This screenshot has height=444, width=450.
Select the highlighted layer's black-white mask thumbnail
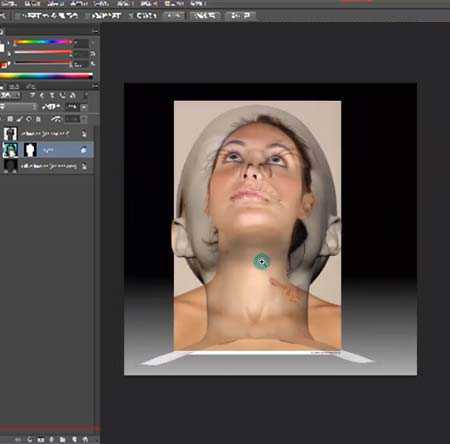pyautogui.click(x=30, y=150)
